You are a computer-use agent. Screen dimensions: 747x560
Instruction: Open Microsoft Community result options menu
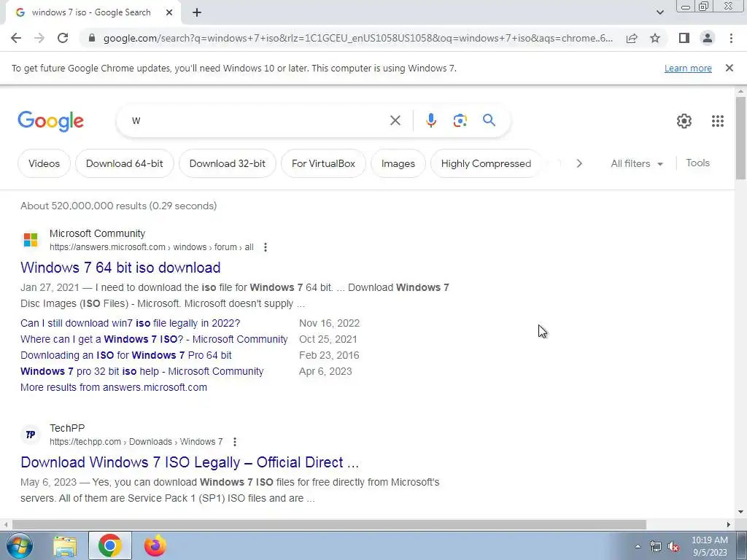point(266,247)
